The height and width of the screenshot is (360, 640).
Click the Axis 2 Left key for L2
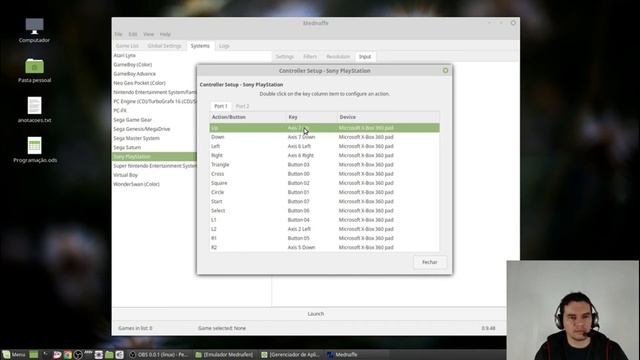click(x=299, y=229)
